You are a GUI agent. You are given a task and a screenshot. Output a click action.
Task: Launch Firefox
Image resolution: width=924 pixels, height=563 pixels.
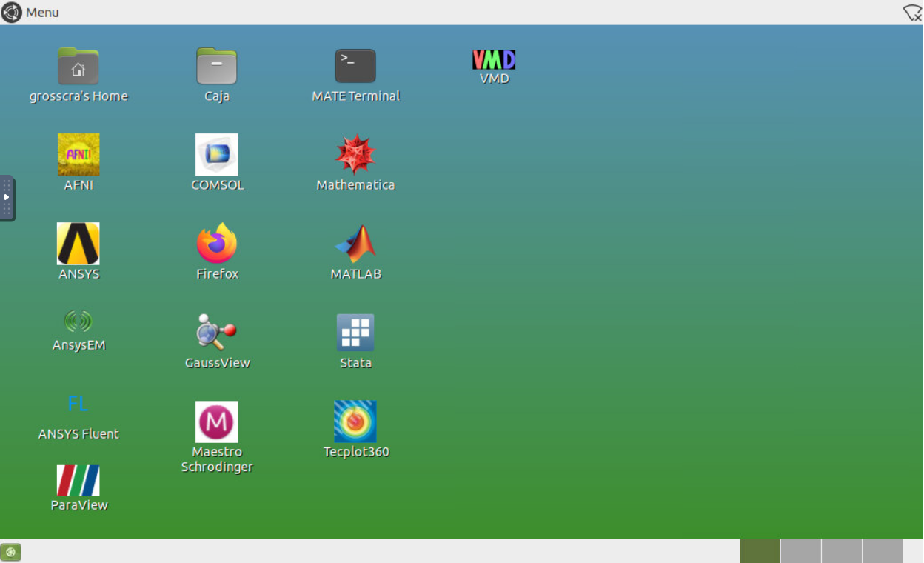217,244
